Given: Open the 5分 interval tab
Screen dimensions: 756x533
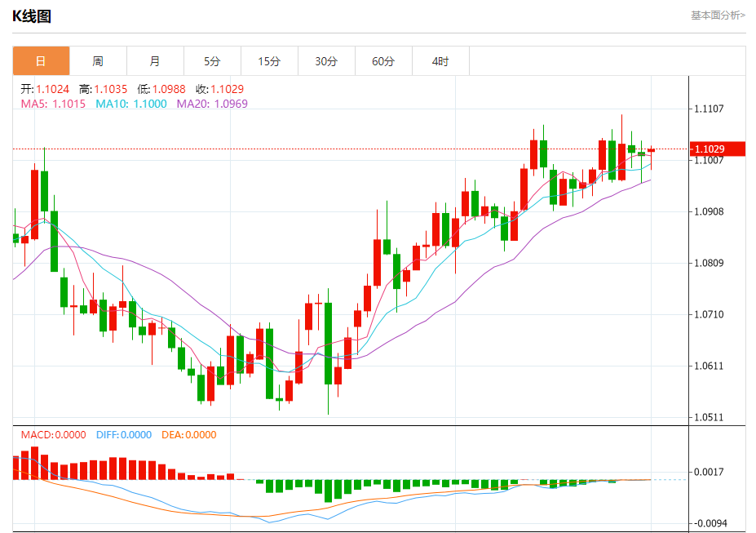Looking at the screenshot, I should 212,60.
